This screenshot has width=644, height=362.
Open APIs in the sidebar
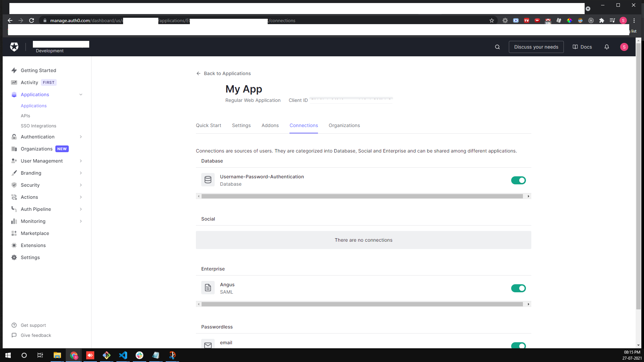point(25,116)
